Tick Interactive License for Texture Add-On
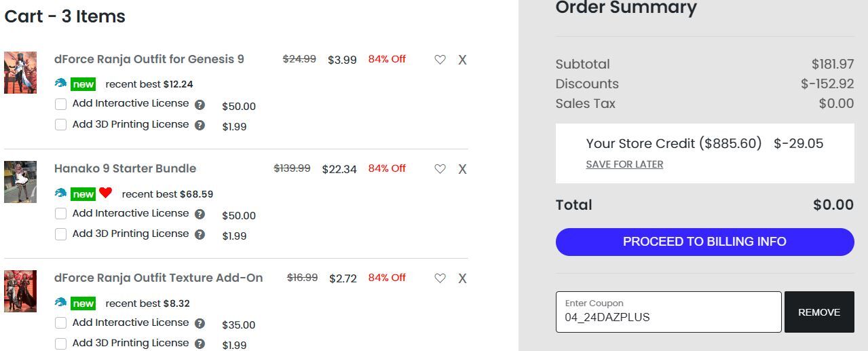Viewport: 868px width, 351px height. [x=60, y=323]
